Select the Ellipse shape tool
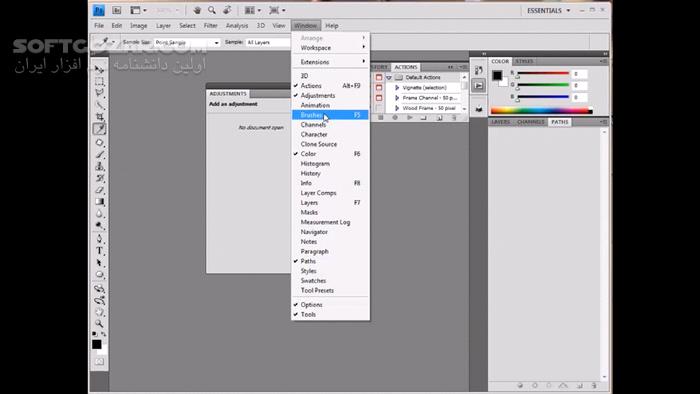 point(99,274)
